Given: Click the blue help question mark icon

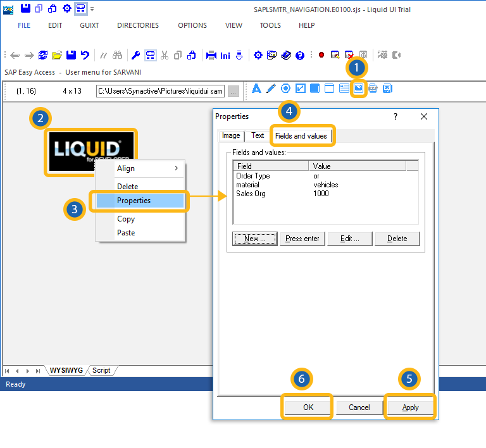Looking at the screenshot, I should point(300,55).
